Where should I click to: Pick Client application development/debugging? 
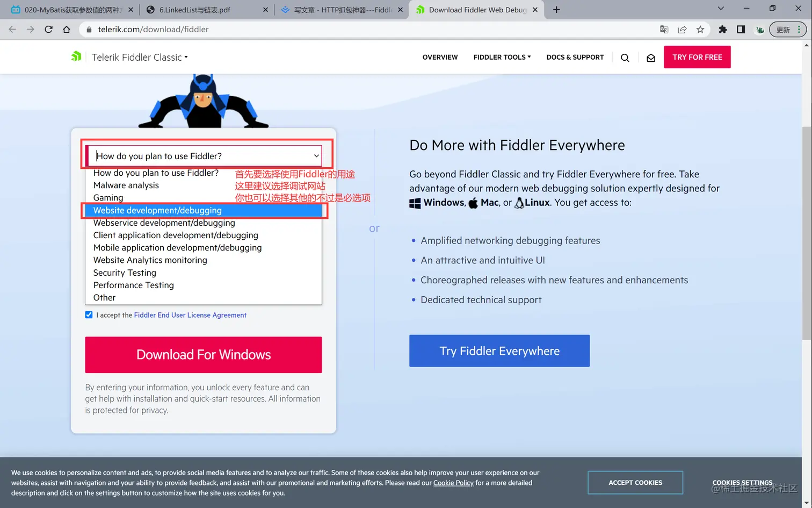[204, 235]
